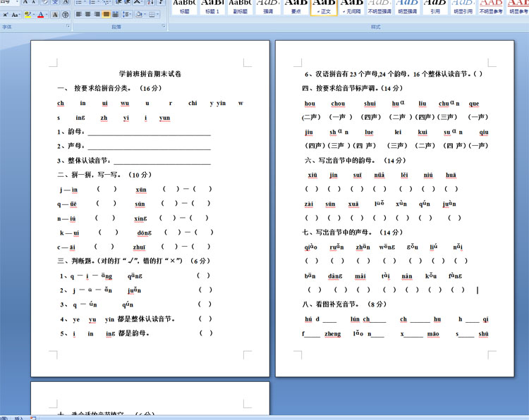Click the text 都是韵母
Viewport: 529px width, 420px height.
click(x=133, y=333)
